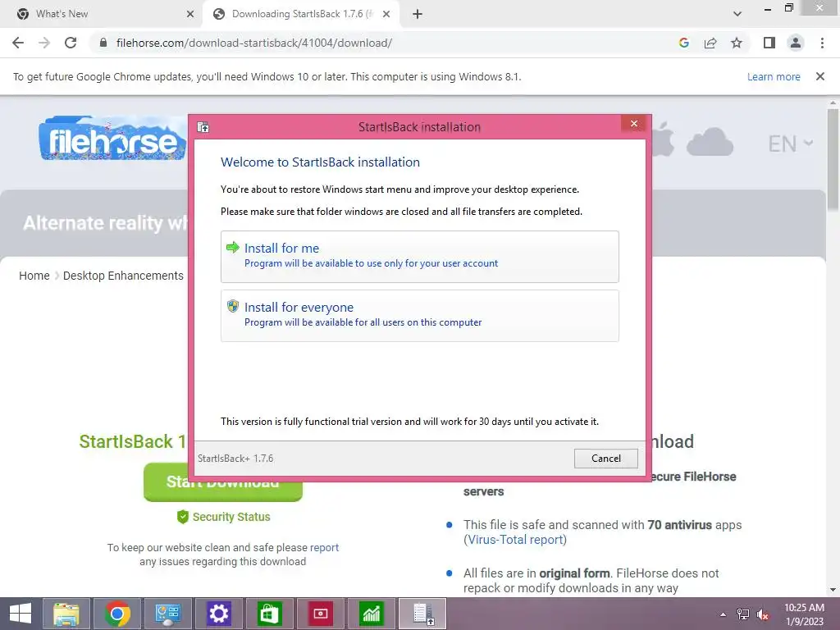Choose the Install for me option
Screen dimensions: 840x630
pyautogui.click(x=419, y=257)
